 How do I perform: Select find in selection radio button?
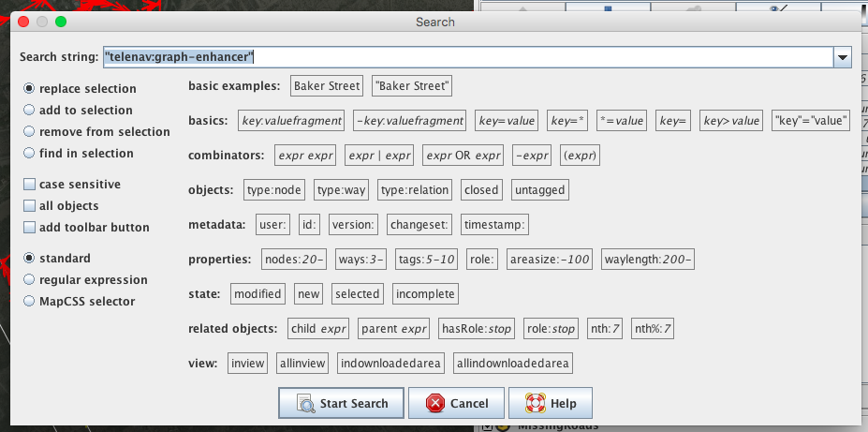pyautogui.click(x=29, y=154)
